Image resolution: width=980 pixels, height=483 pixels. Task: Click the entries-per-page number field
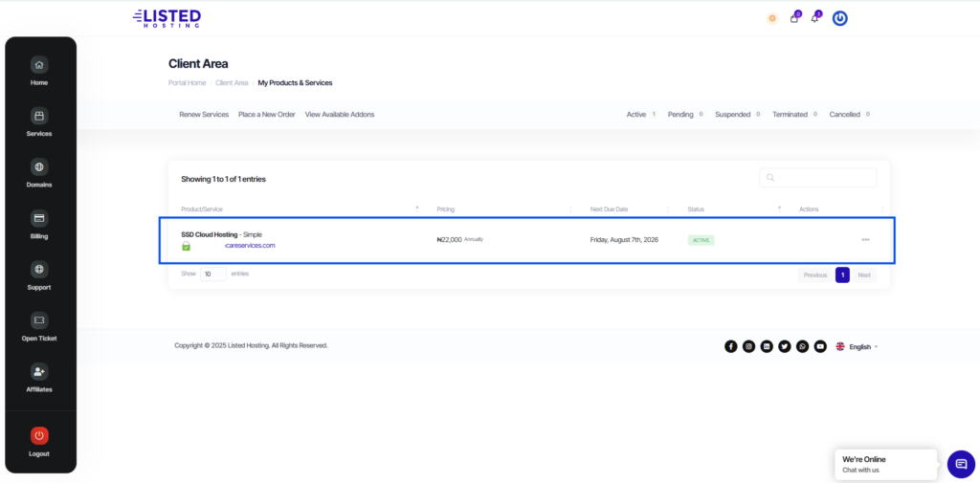212,274
